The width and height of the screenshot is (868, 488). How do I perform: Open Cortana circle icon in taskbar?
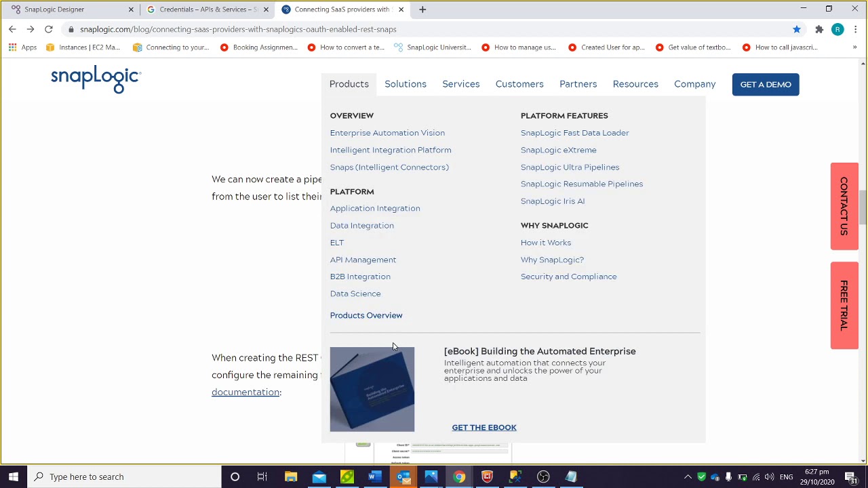click(235, 476)
